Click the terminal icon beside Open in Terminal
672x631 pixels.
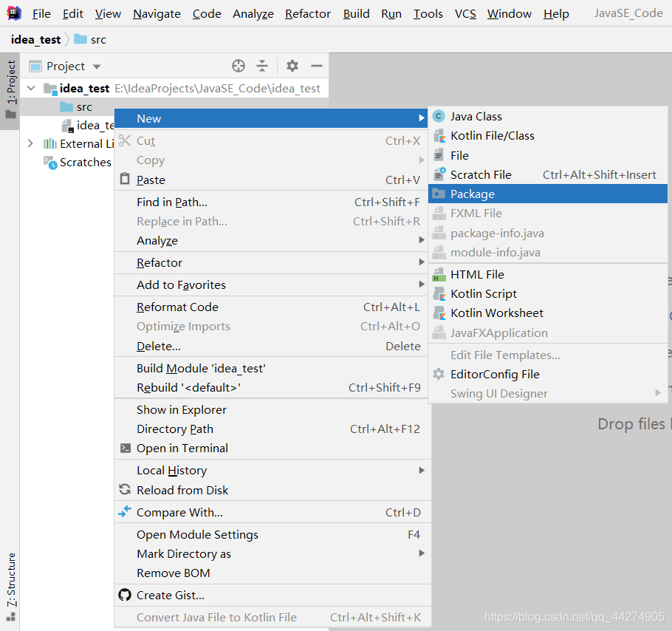(x=125, y=448)
